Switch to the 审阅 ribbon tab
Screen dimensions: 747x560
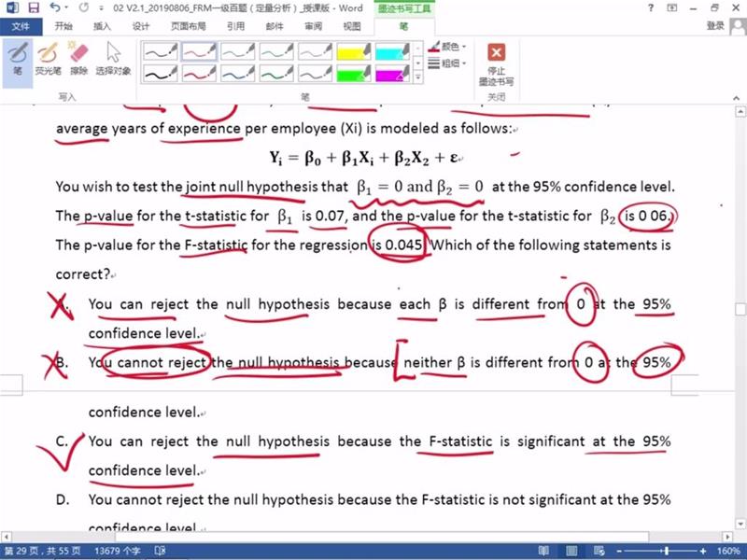tap(313, 26)
